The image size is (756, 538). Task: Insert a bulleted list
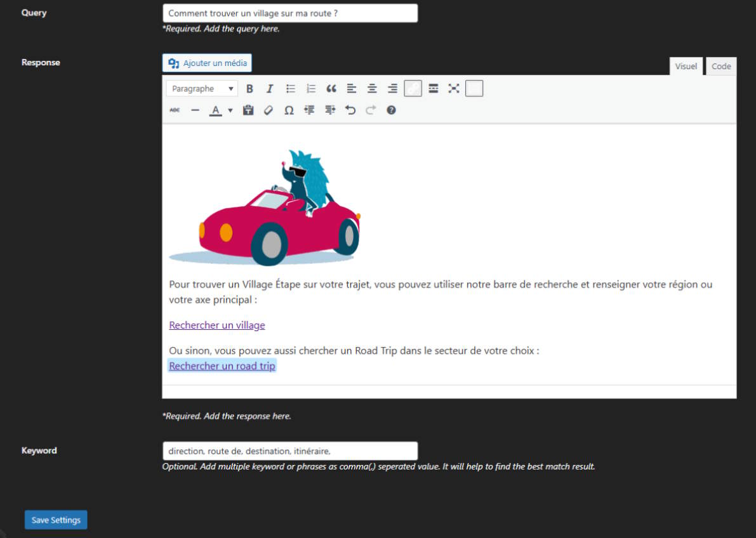click(x=290, y=88)
